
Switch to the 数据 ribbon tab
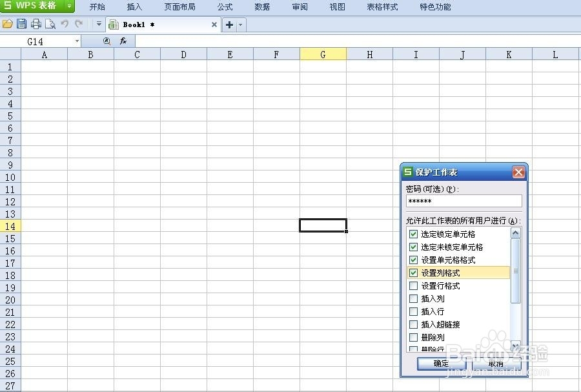(262, 7)
